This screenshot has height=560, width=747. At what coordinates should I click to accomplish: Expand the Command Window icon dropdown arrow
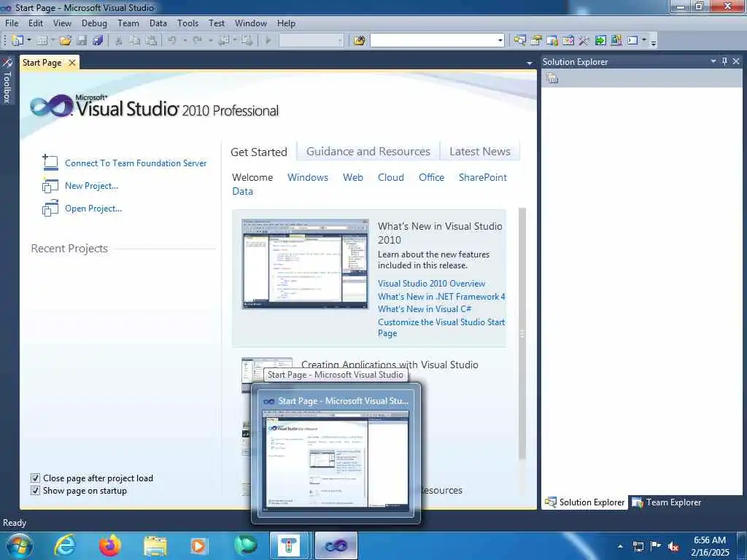click(644, 41)
